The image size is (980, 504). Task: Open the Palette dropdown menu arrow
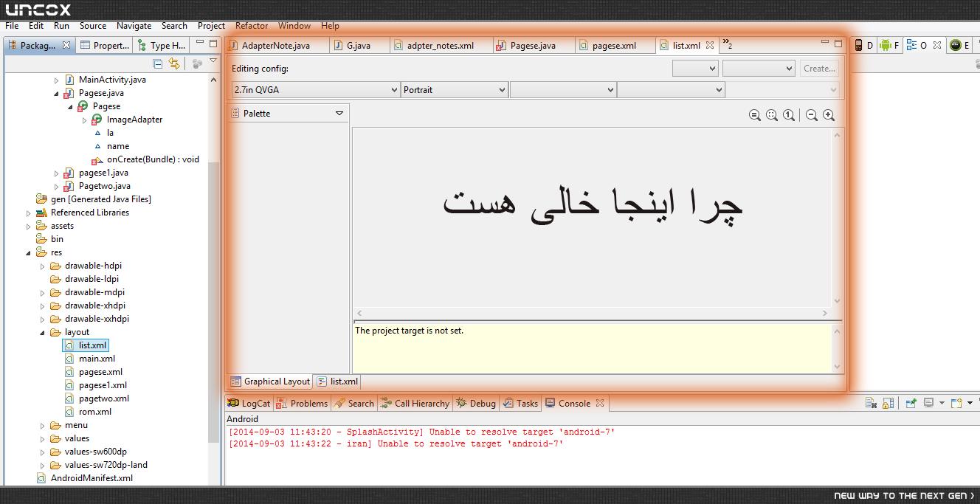point(339,114)
